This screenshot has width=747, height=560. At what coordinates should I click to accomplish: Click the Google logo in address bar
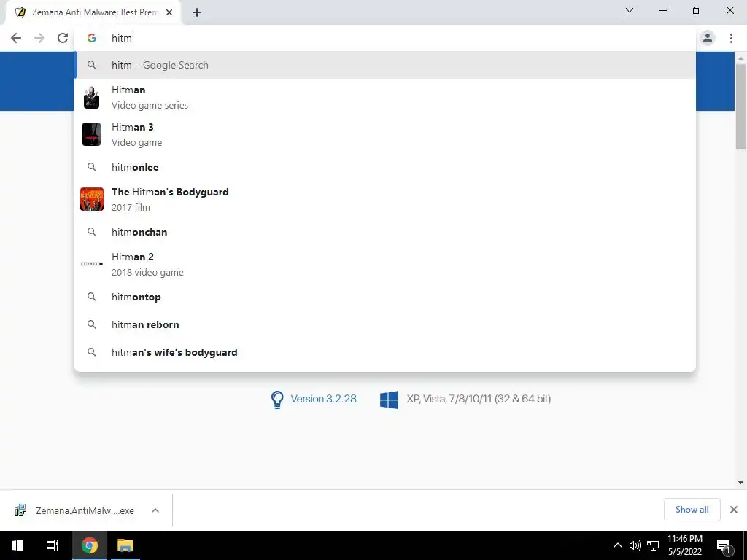coord(91,38)
